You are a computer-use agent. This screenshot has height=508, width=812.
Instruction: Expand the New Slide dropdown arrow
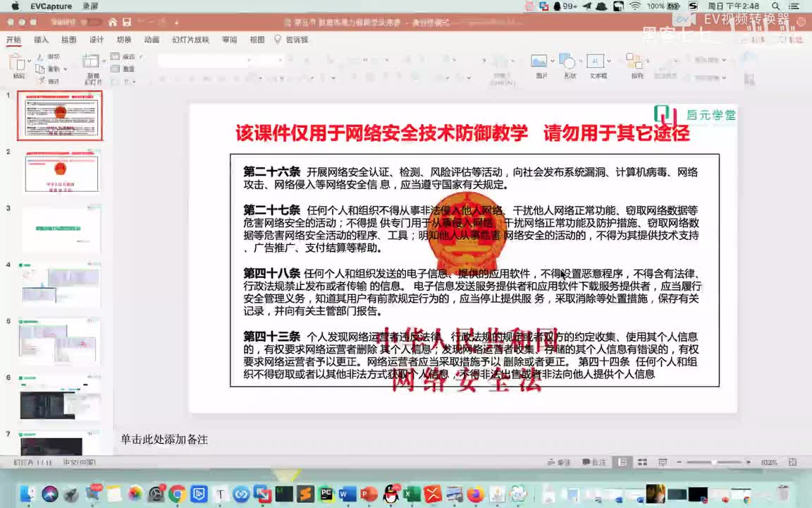[x=104, y=61]
